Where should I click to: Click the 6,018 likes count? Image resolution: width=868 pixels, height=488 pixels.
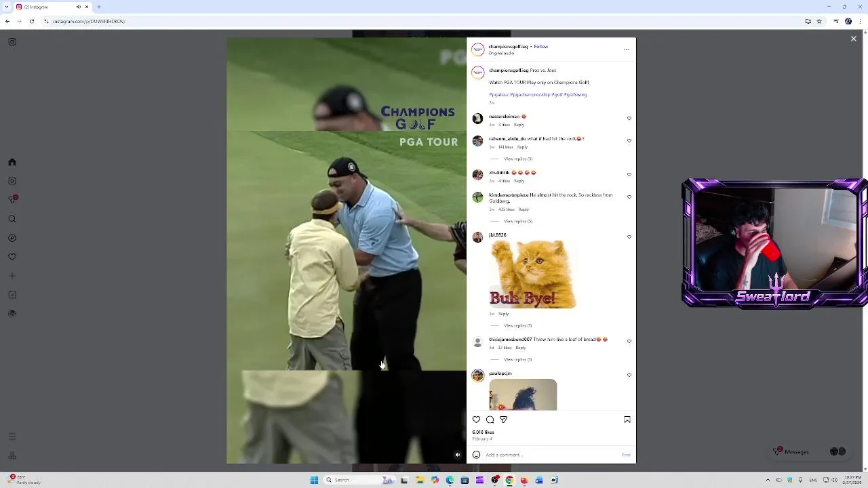pyautogui.click(x=483, y=432)
